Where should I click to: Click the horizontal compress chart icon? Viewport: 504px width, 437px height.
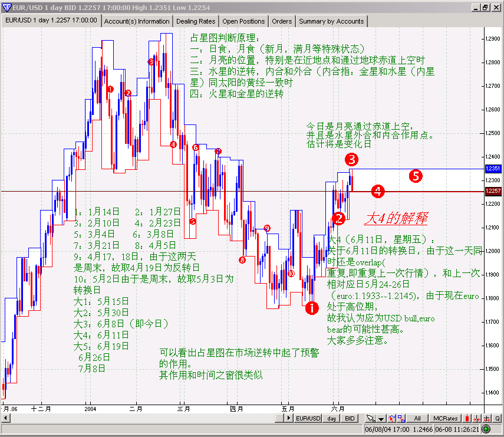[x=477, y=418]
